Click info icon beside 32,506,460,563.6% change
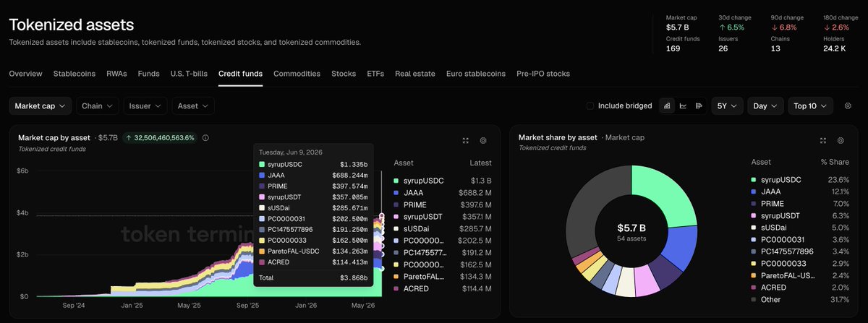 click(x=206, y=137)
